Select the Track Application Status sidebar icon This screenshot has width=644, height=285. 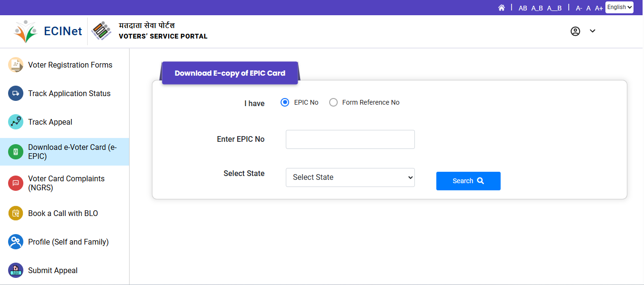click(15, 93)
